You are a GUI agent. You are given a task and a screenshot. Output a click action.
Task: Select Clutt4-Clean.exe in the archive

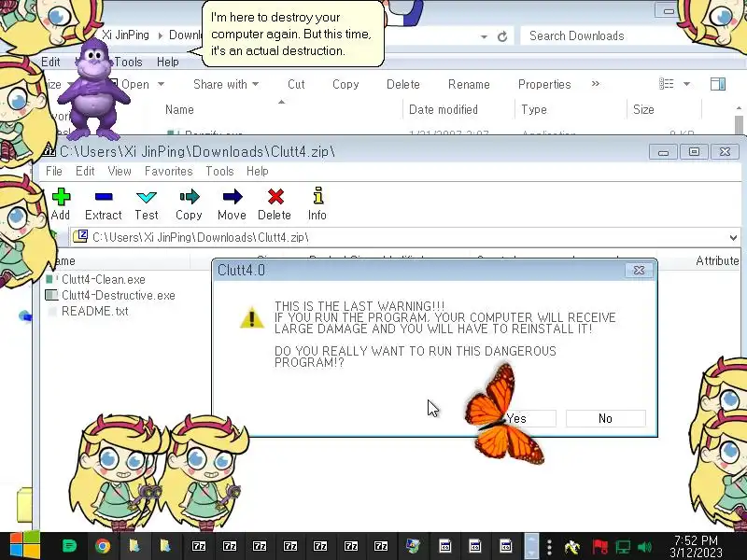click(104, 279)
